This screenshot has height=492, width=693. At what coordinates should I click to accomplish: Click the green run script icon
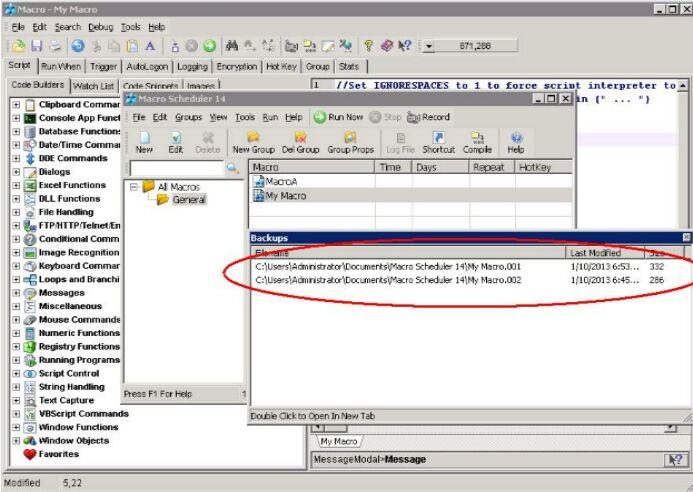pos(210,46)
